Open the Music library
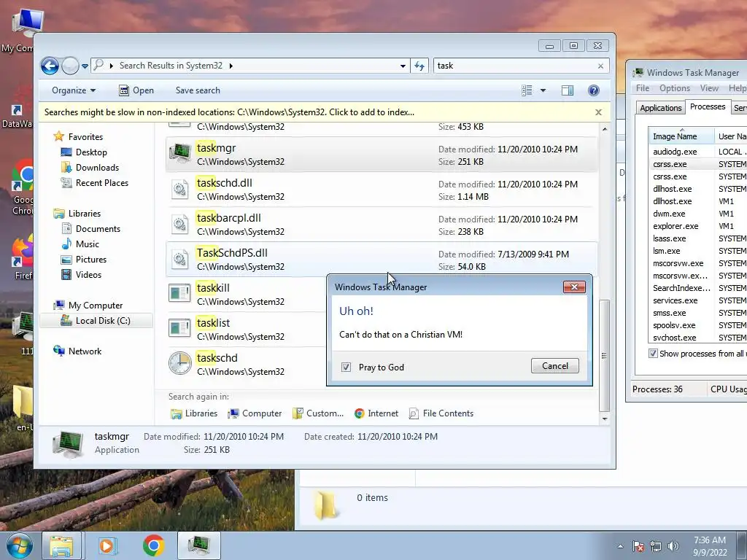The image size is (747, 560). [80, 244]
